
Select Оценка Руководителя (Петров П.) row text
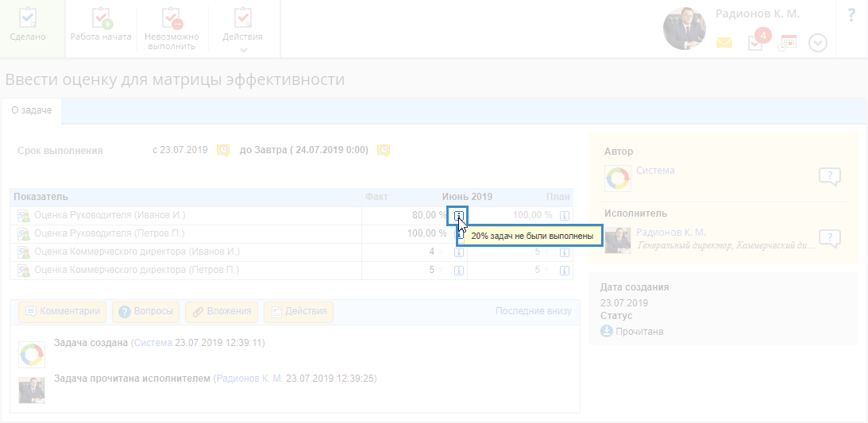110,233
